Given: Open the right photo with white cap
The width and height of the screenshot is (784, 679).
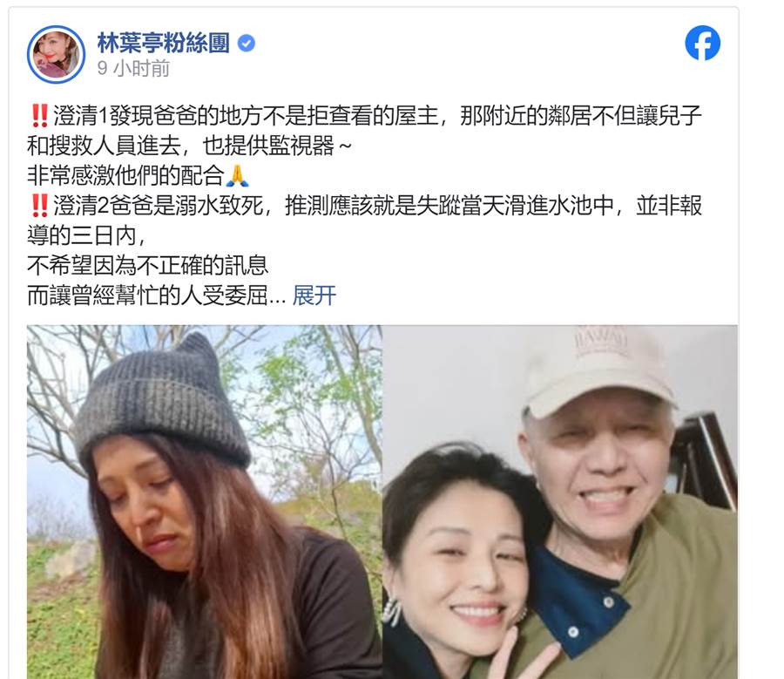Looking at the screenshot, I should pos(560,502).
